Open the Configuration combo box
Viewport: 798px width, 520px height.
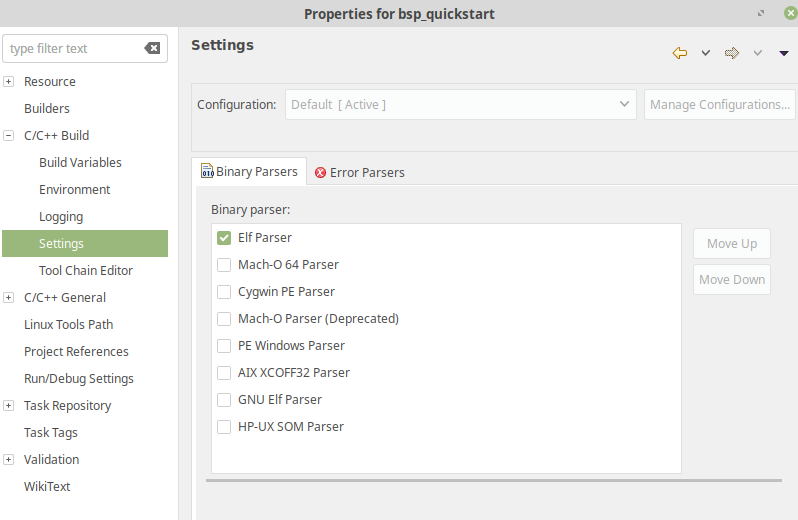461,104
